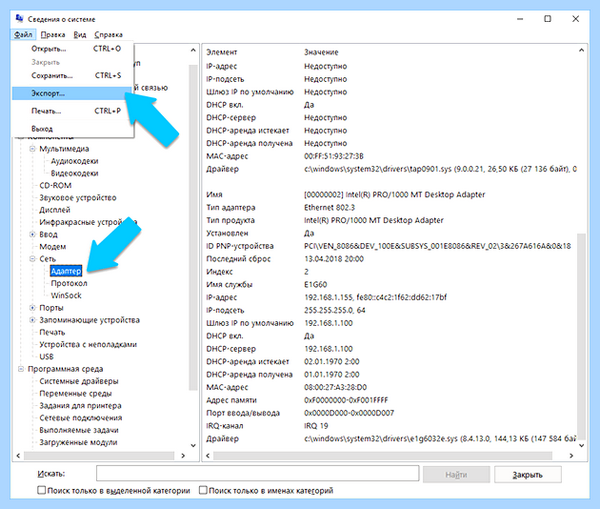Click the tree panel scroll-right arrow
Image resolution: width=600 pixels, height=509 pixels.
pos(183,455)
